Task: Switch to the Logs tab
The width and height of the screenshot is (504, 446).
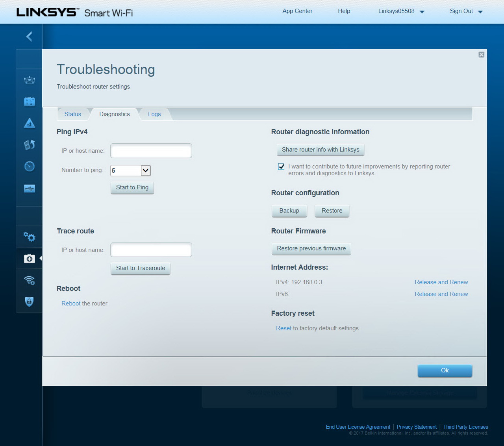Action: [x=154, y=114]
